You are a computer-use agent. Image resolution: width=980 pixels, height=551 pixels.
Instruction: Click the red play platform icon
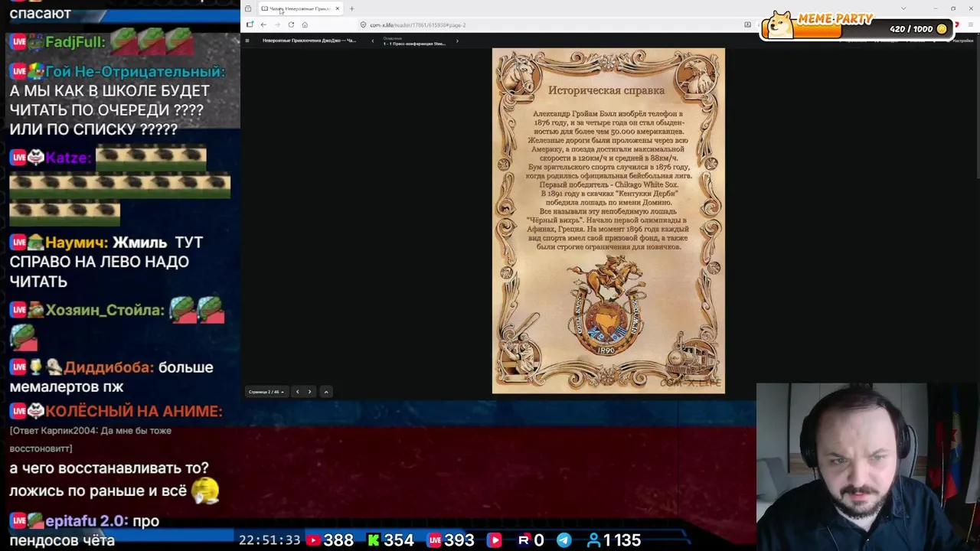tap(495, 540)
